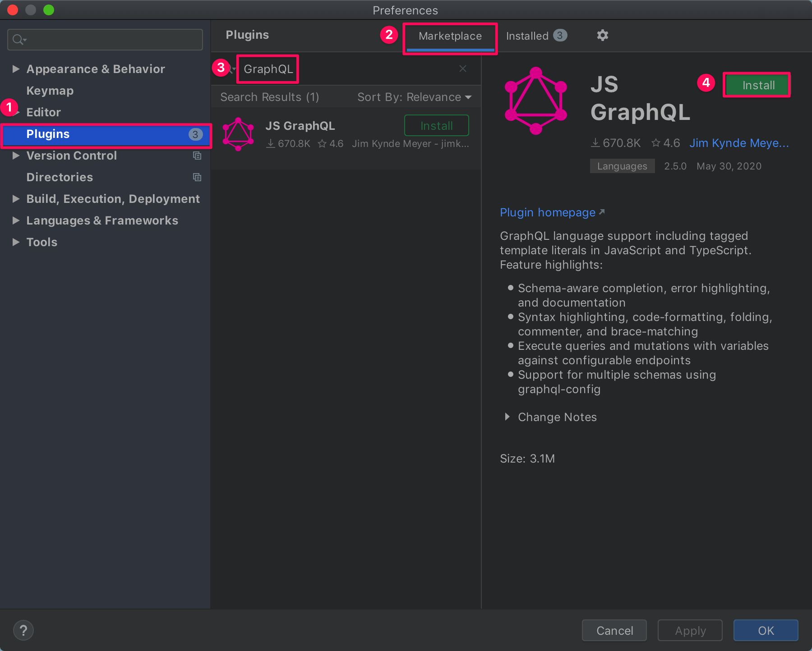Image resolution: width=812 pixels, height=651 pixels.
Task: Switch to the Installed tab
Action: click(x=536, y=36)
